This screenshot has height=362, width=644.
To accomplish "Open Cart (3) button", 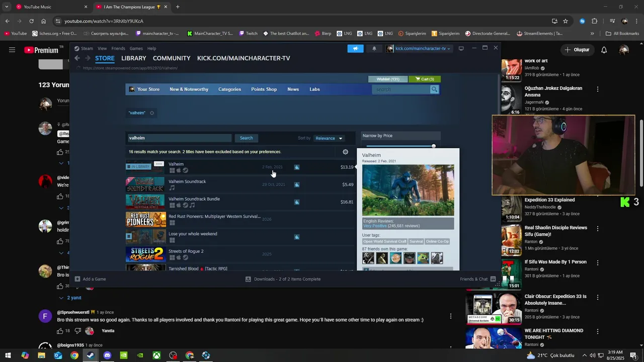I will point(425,79).
